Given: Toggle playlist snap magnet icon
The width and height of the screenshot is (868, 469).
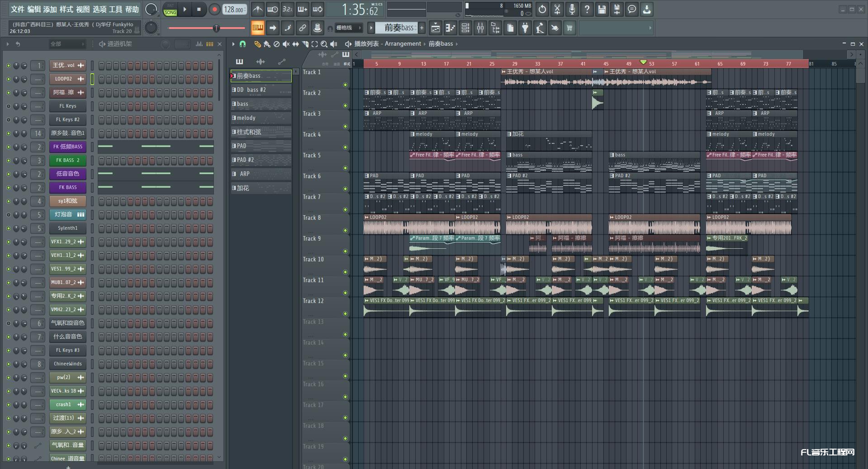Looking at the screenshot, I should click(x=243, y=44).
